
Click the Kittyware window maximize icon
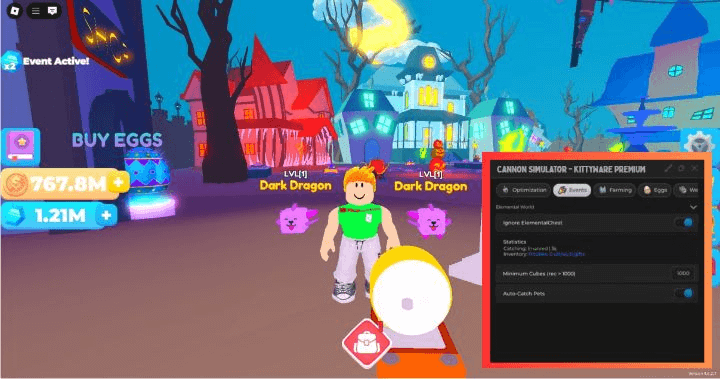(x=681, y=169)
